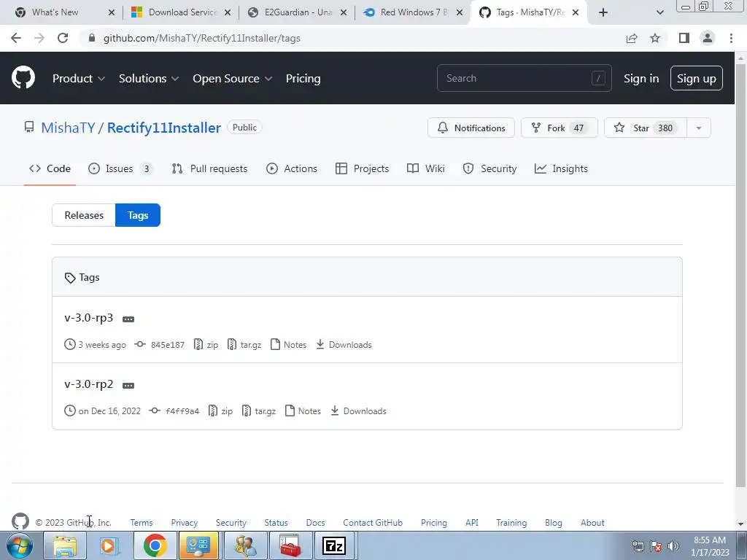The image size is (747, 560).
Task: Open Downloads for v-3.0-rp2
Action: (358, 411)
